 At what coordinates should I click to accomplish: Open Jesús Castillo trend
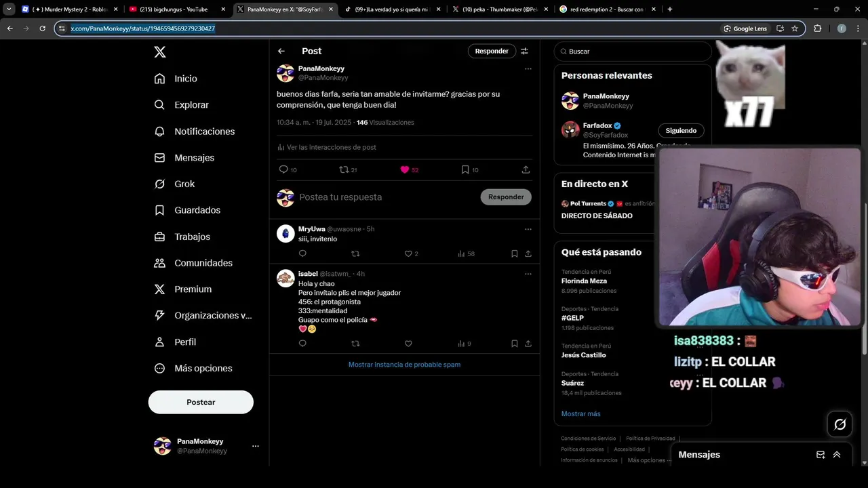(x=584, y=355)
